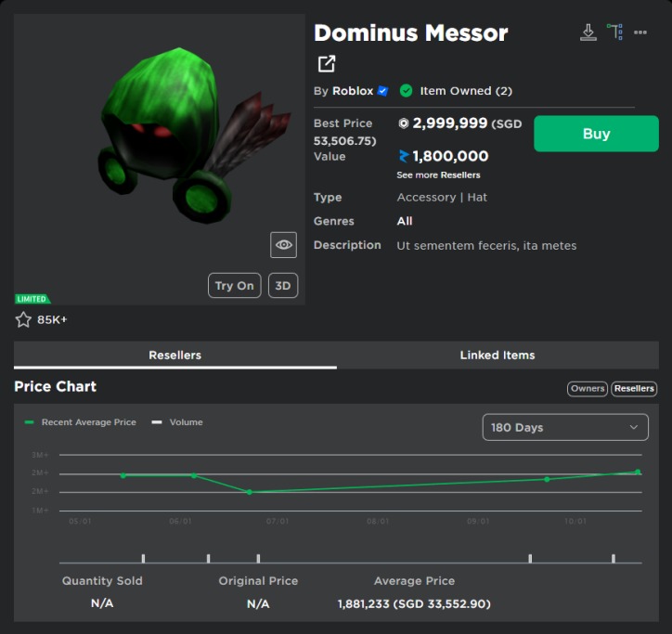Viewport: 672px width, 634px height.
Task: Toggle the Resellers chart view
Action: (x=634, y=389)
